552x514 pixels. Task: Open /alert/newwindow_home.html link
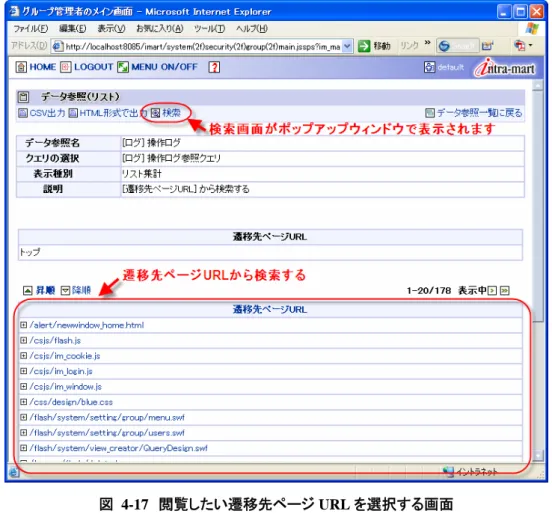tap(87, 325)
